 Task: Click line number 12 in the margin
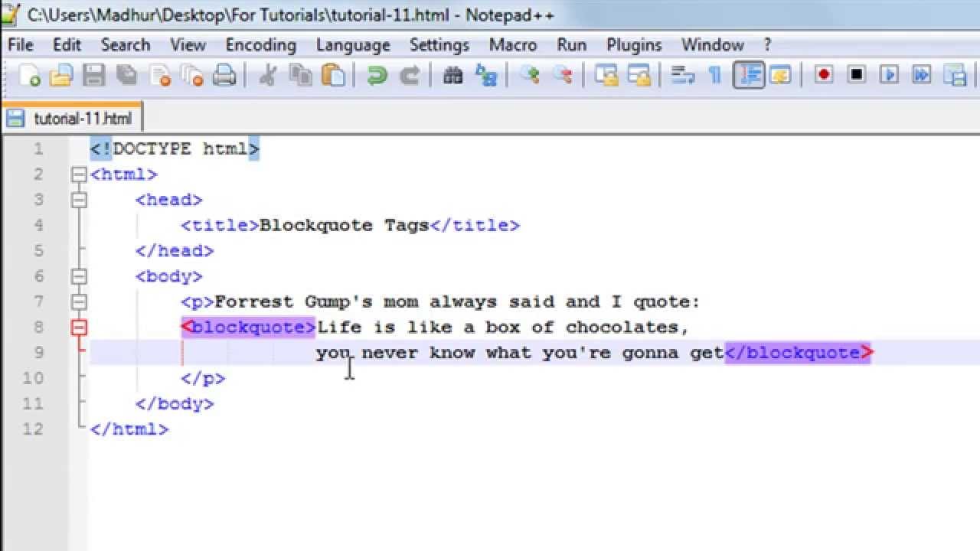(33, 429)
